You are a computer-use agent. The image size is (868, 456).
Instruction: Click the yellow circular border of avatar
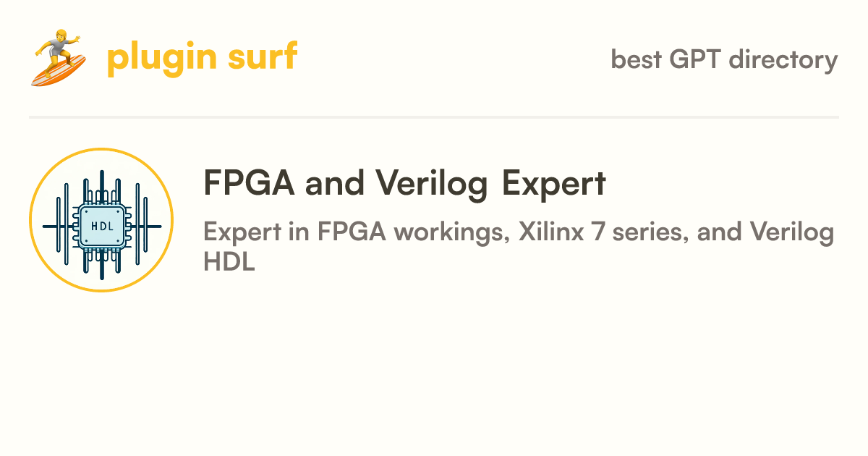101,149
